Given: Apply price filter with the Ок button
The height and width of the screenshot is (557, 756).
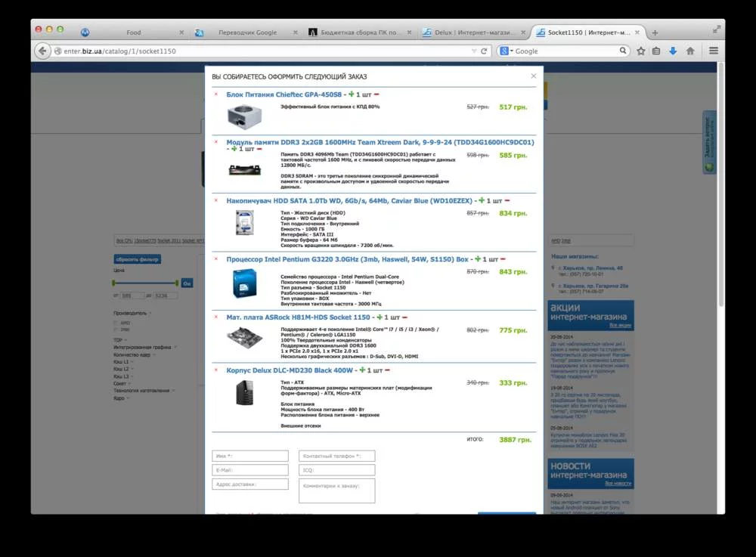Looking at the screenshot, I should (x=187, y=283).
